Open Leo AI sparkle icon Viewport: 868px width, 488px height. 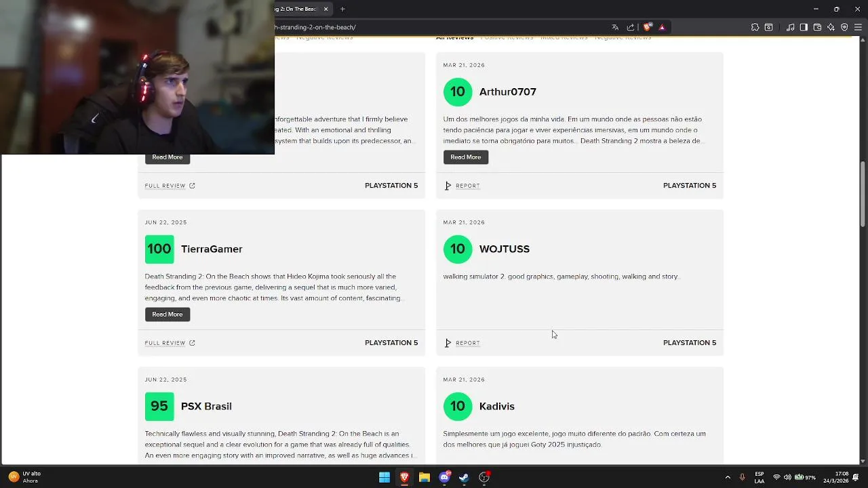point(831,27)
